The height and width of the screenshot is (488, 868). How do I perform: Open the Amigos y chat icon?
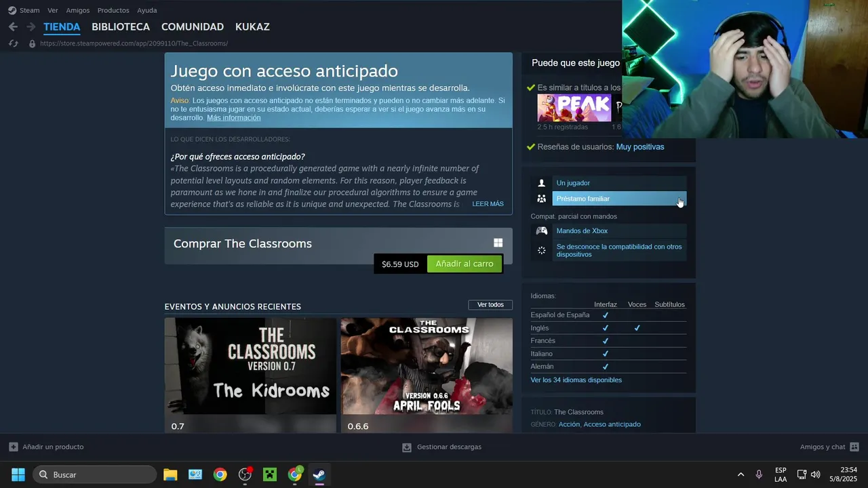[x=854, y=447]
